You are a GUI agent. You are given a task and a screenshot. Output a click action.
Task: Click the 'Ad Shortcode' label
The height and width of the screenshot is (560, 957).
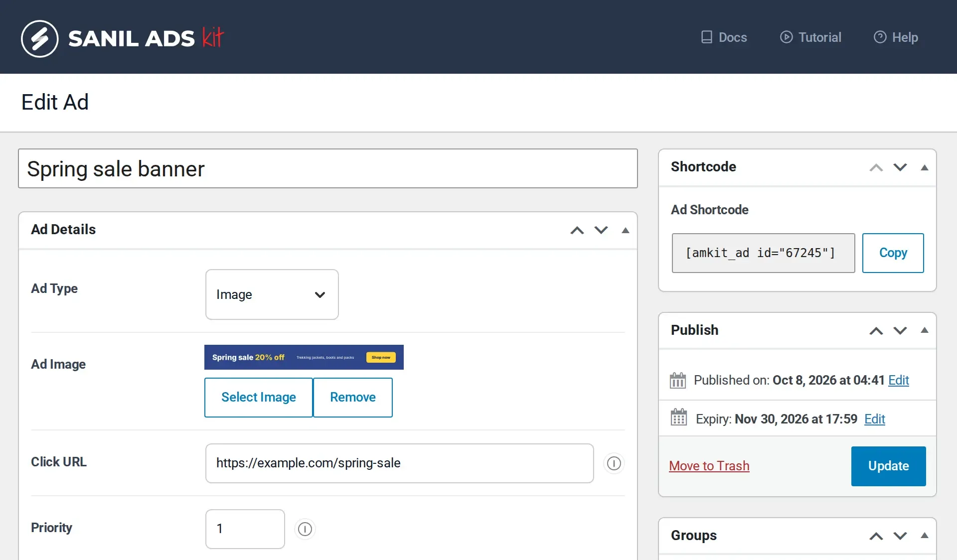click(710, 210)
